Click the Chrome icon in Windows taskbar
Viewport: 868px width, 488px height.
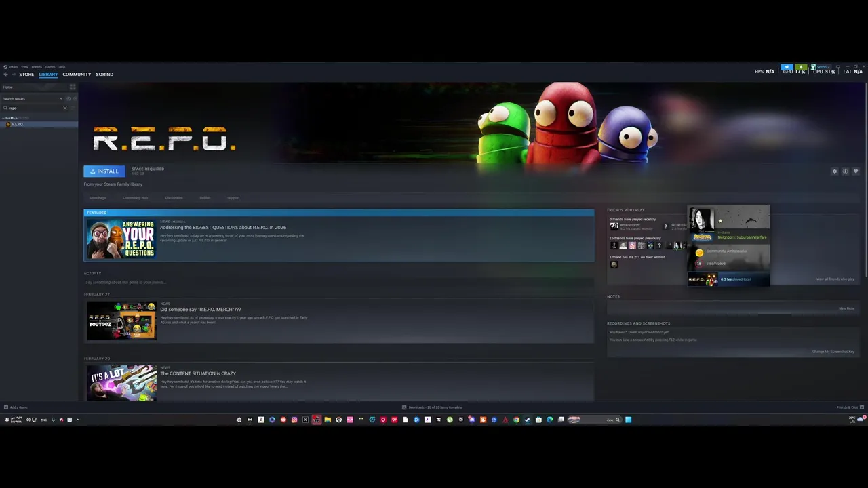click(516, 420)
